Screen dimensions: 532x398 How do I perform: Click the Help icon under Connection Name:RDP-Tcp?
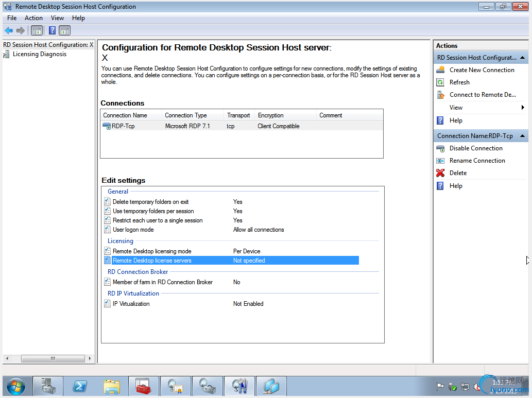pyautogui.click(x=440, y=186)
